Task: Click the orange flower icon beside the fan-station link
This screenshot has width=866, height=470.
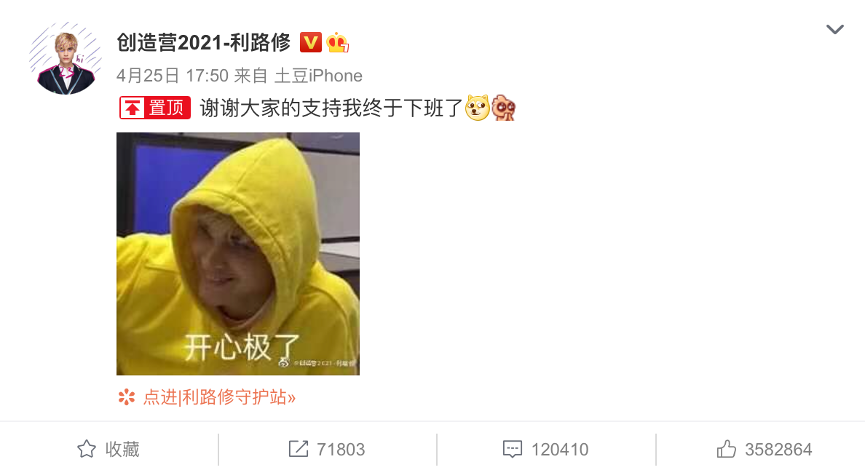Action: pyautogui.click(x=126, y=397)
